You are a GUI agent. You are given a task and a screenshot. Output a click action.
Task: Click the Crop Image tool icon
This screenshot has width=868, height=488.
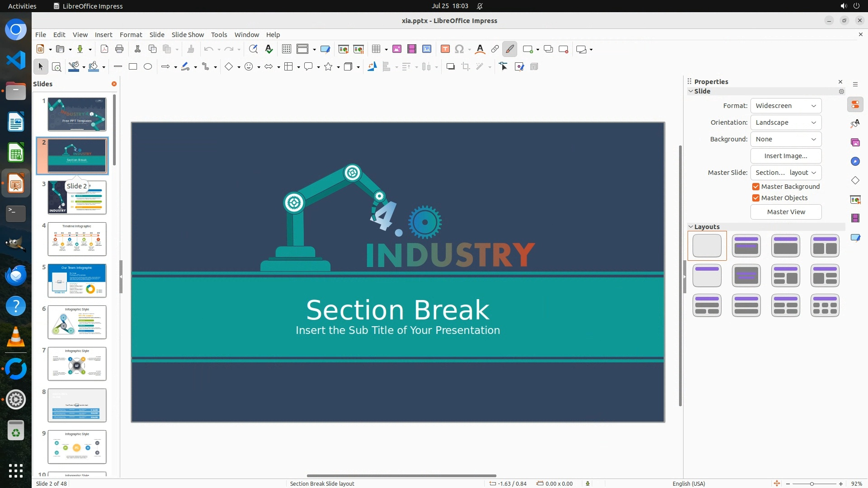(466, 67)
